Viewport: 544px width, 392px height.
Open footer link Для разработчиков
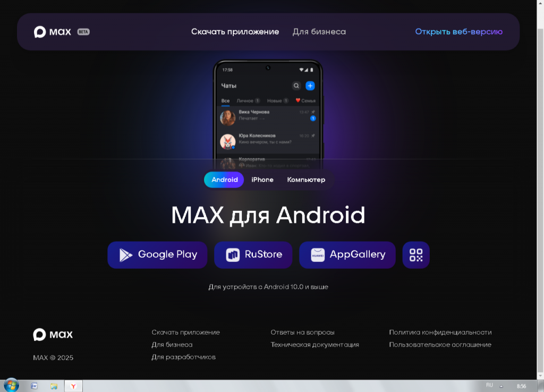(183, 357)
